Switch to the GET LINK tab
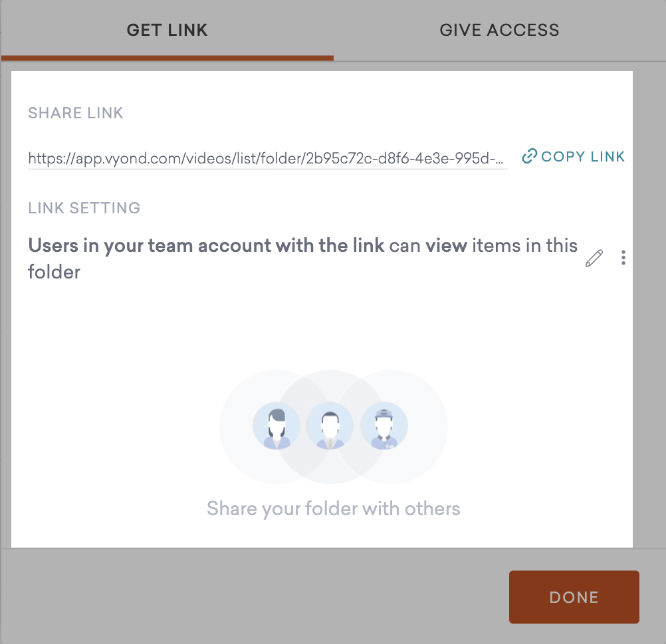Viewport: 666px width, 644px height. 167,30
